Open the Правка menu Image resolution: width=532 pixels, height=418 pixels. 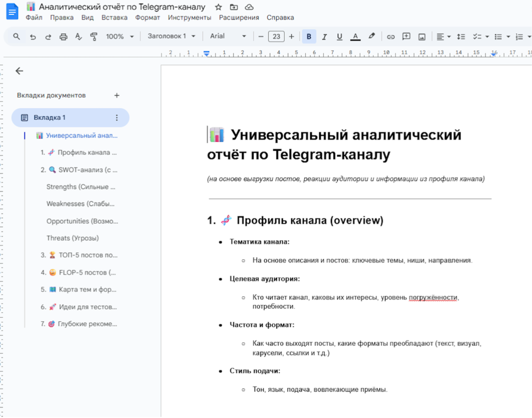[62, 18]
